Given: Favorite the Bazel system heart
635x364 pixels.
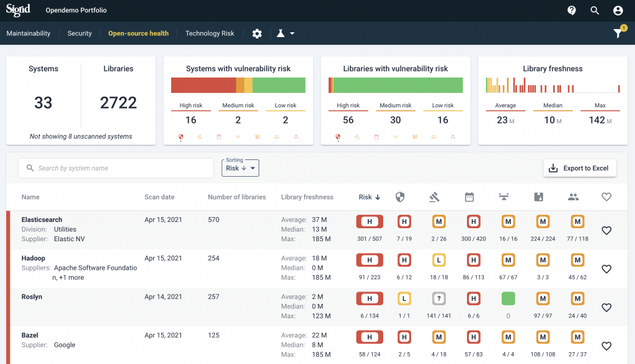Looking at the screenshot, I should click(x=606, y=346).
